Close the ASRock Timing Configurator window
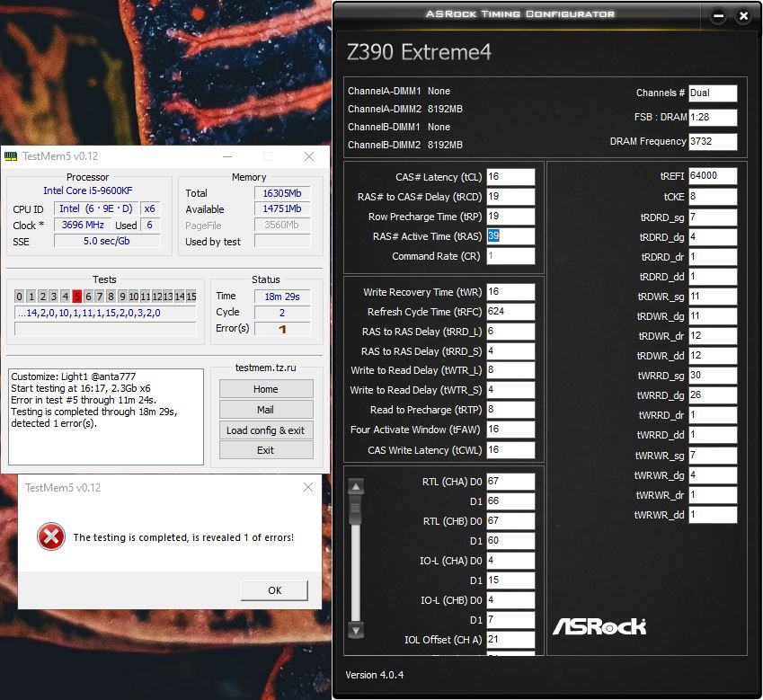 (x=743, y=16)
